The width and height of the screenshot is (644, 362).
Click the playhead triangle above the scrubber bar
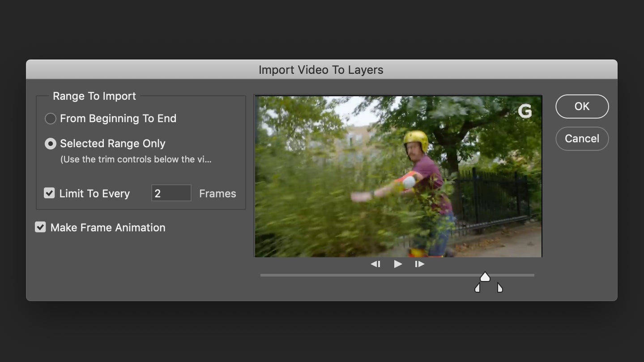(x=485, y=277)
